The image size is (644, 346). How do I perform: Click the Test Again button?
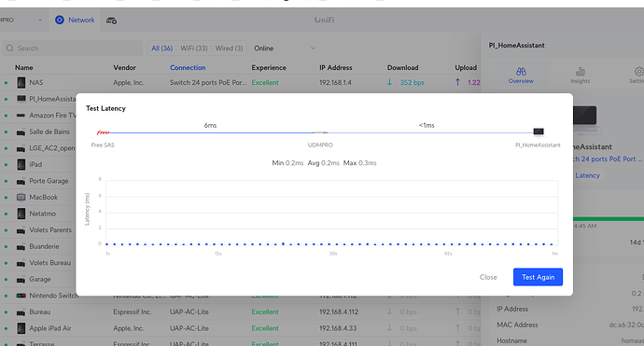click(538, 277)
